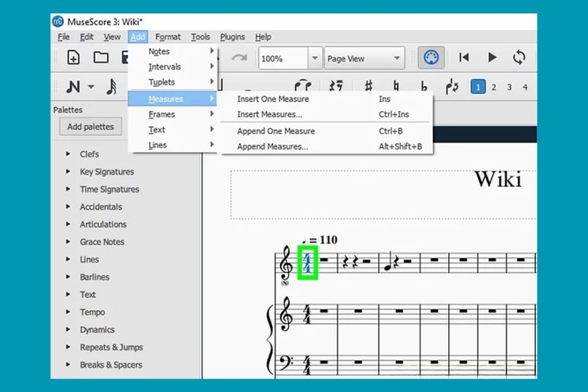
Task: Select voice 2
Action: coord(494,87)
